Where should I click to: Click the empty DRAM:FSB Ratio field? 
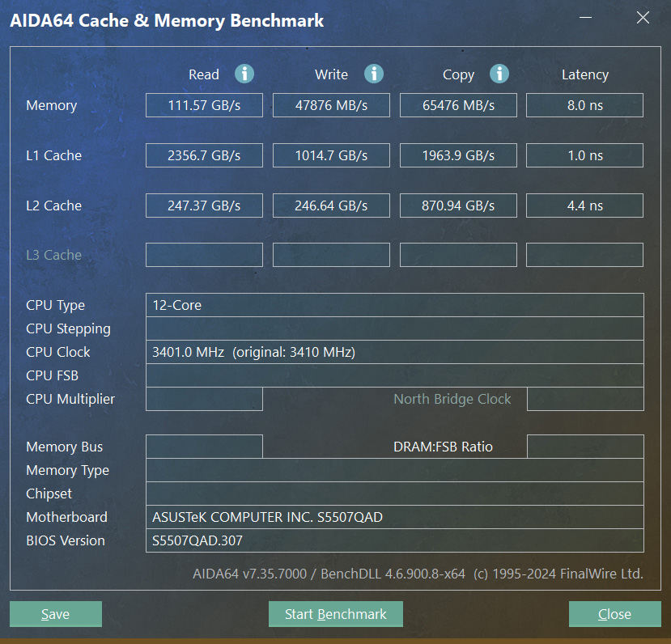pyautogui.click(x=585, y=447)
